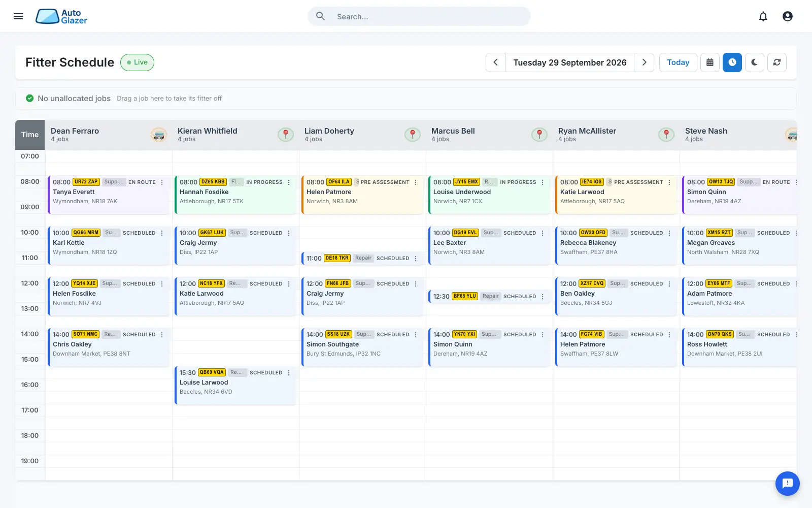Focus the Search field
This screenshot has width=812, height=508.
[x=419, y=16]
